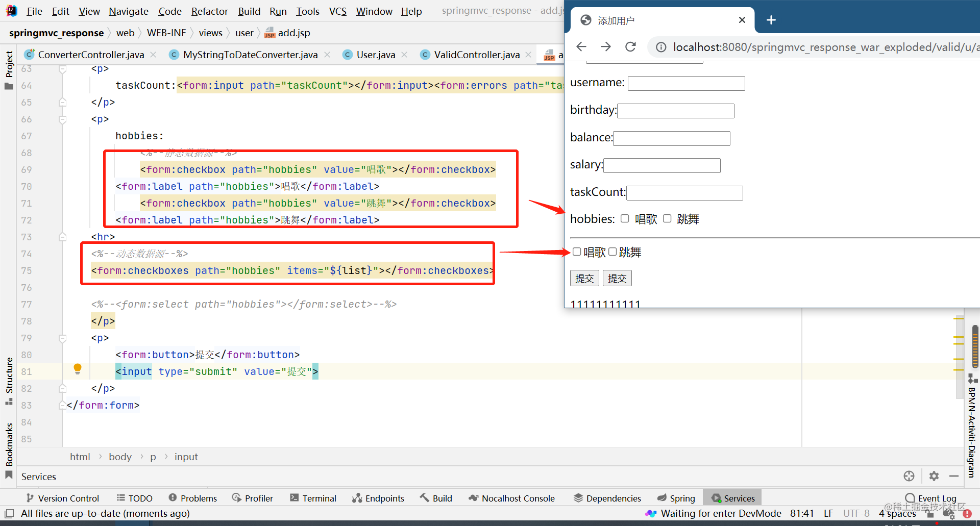Viewport: 980px width, 526px height.
Task: Open the Problems tool window
Action: (x=193, y=498)
